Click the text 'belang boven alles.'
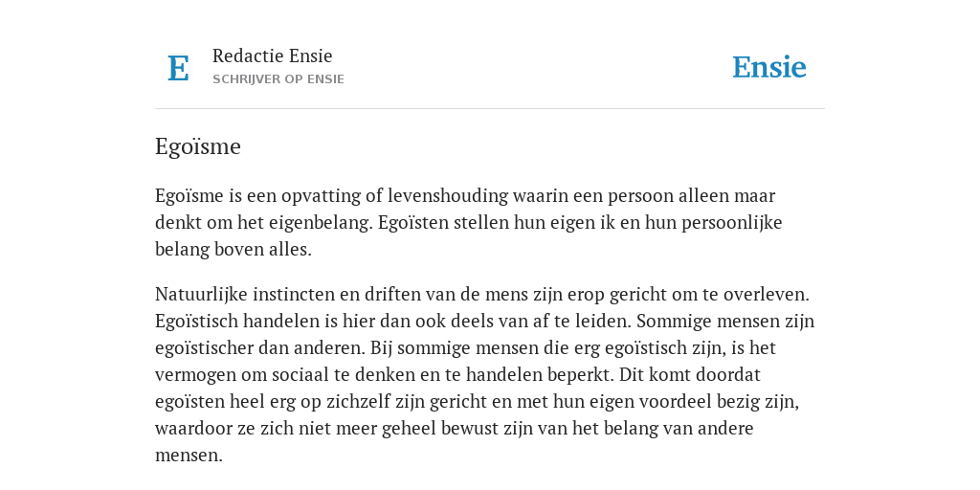 [x=234, y=250]
